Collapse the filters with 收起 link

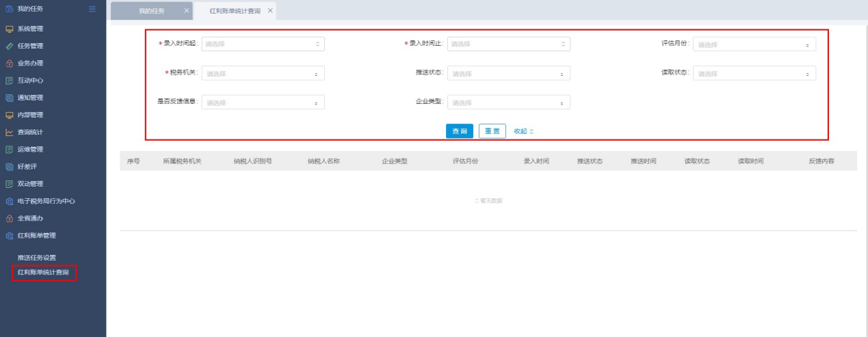tap(523, 131)
